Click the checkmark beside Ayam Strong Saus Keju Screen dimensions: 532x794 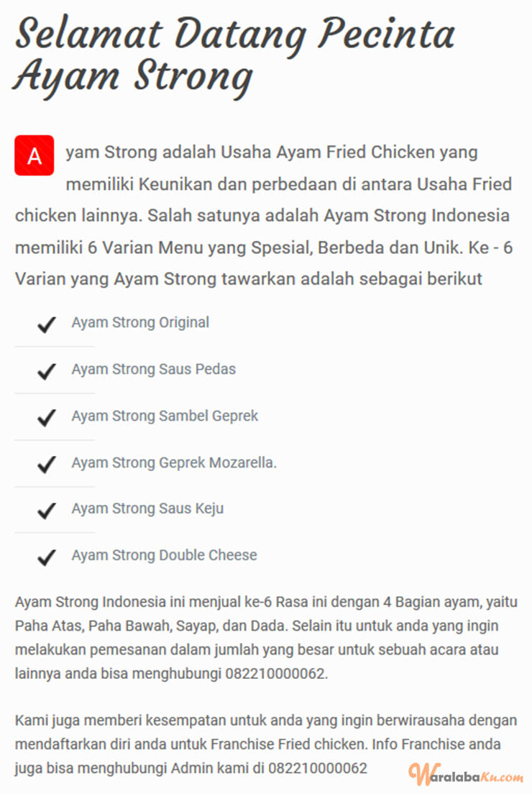pyautogui.click(x=47, y=511)
